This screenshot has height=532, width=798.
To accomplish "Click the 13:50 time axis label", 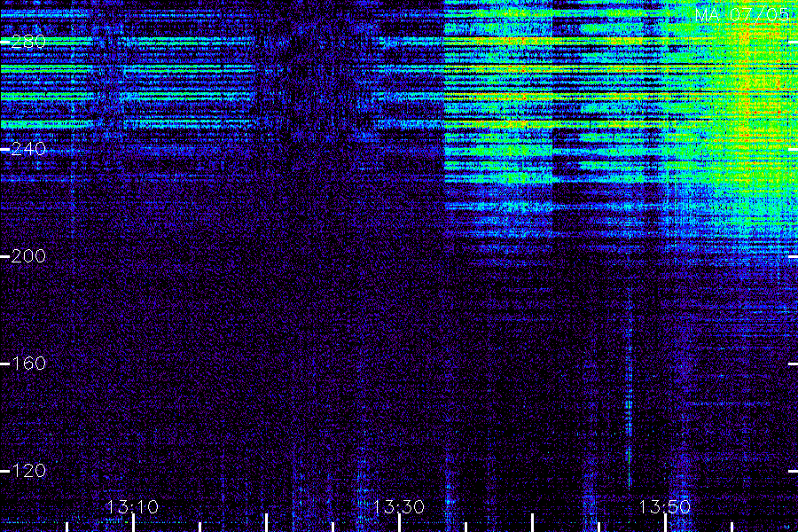I will pos(665,507).
